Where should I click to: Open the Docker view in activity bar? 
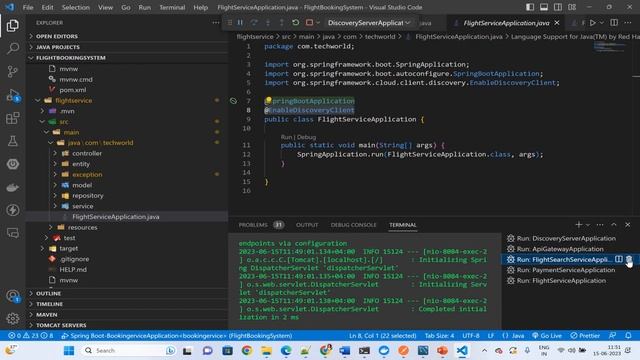tap(13, 187)
